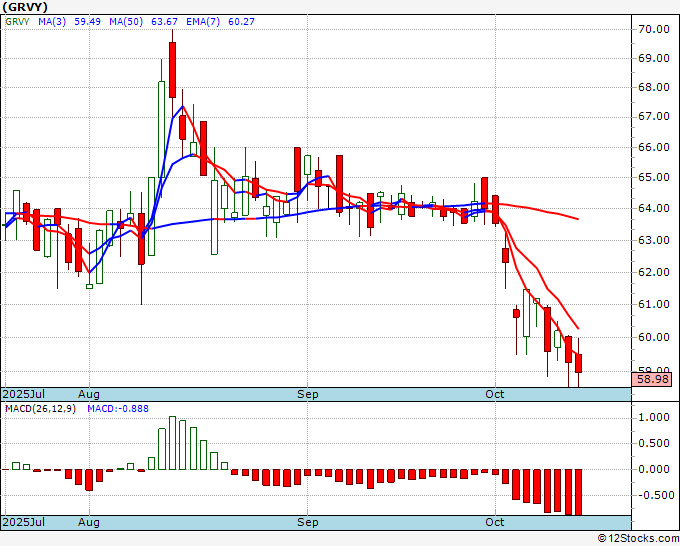Click the 68.00 price axis label
The image size is (680, 546).
click(654, 88)
